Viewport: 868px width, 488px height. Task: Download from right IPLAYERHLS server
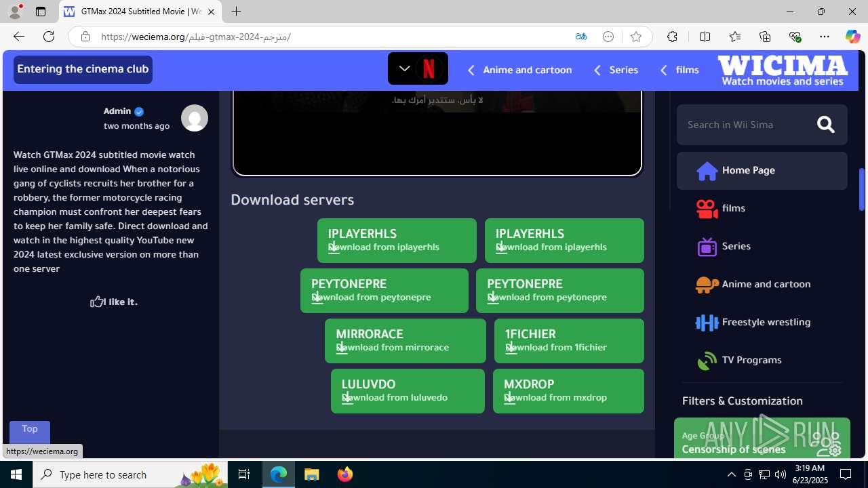click(564, 240)
